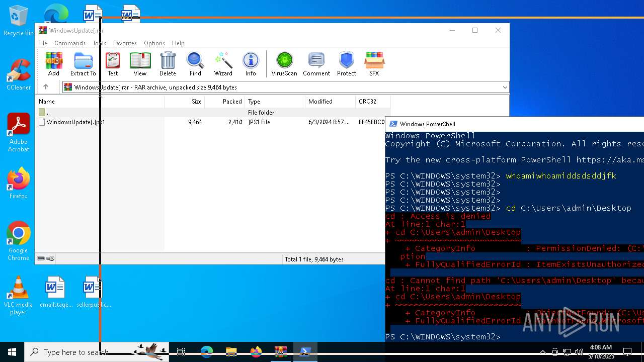Click the View file icon
644x362 pixels.
pyautogui.click(x=140, y=64)
